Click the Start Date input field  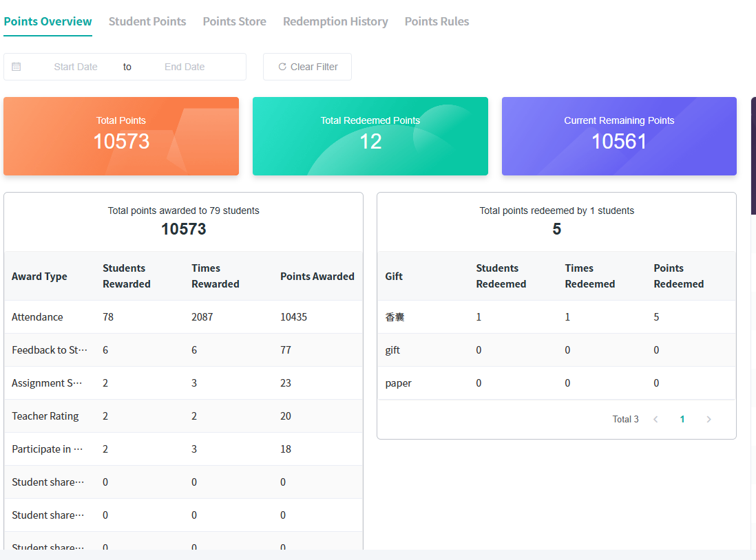76,67
